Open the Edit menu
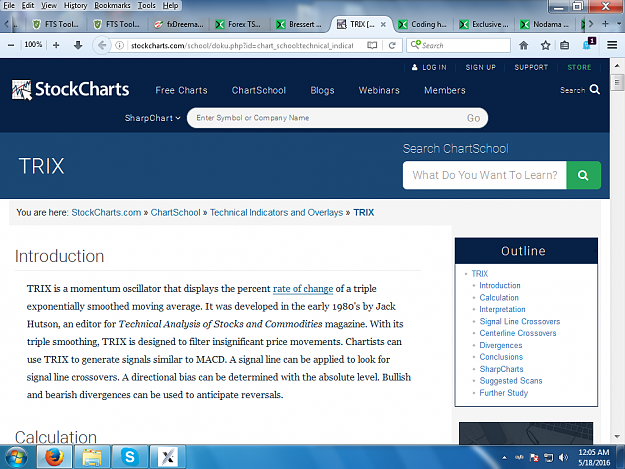This screenshot has height=469, width=625. click(x=28, y=5)
